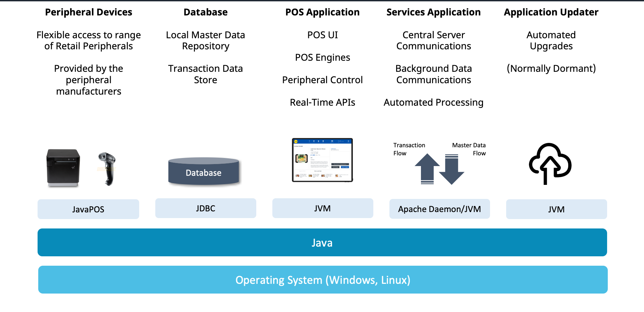Select the JDBC layer box
This screenshot has width=644, height=312.
coord(206,208)
